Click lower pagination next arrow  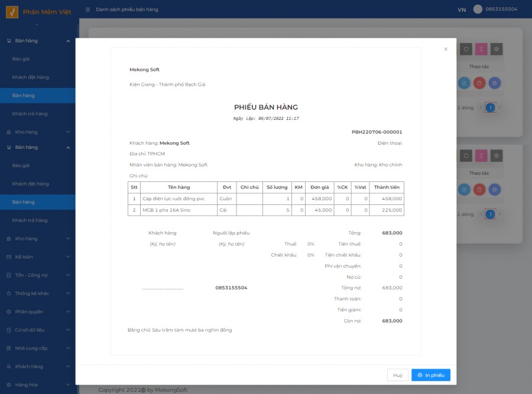499,214
